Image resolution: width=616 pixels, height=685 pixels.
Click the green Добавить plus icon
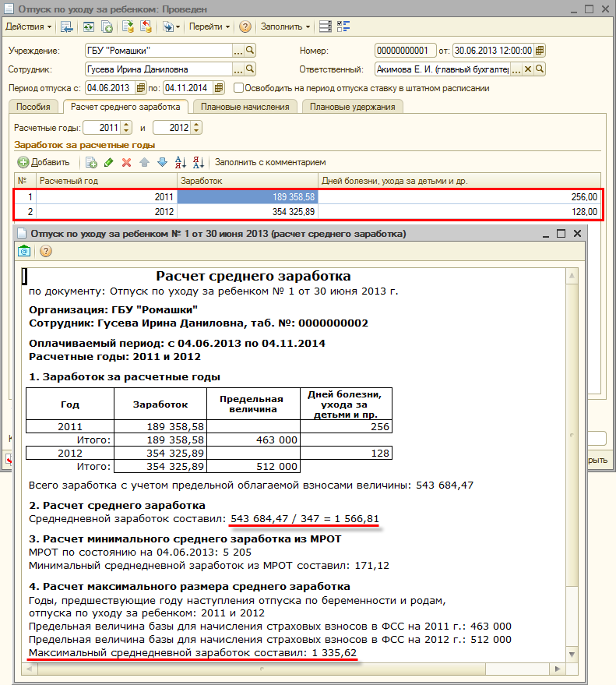click(23, 163)
